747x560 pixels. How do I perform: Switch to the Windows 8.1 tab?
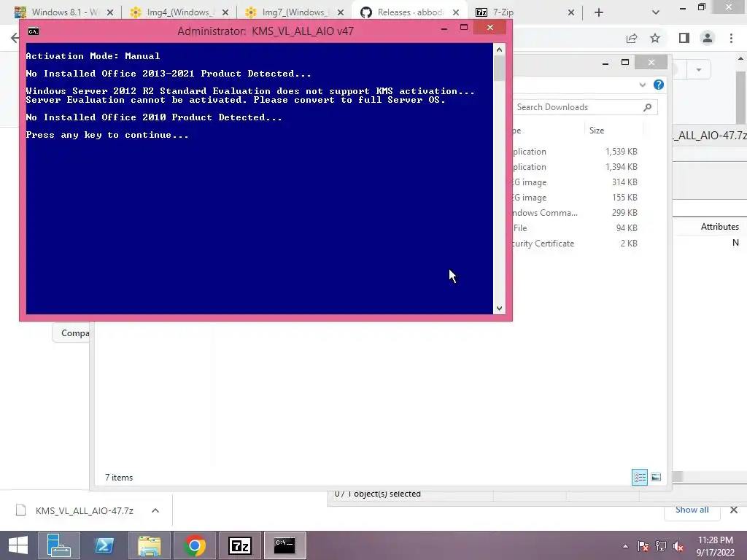click(x=64, y=12)
